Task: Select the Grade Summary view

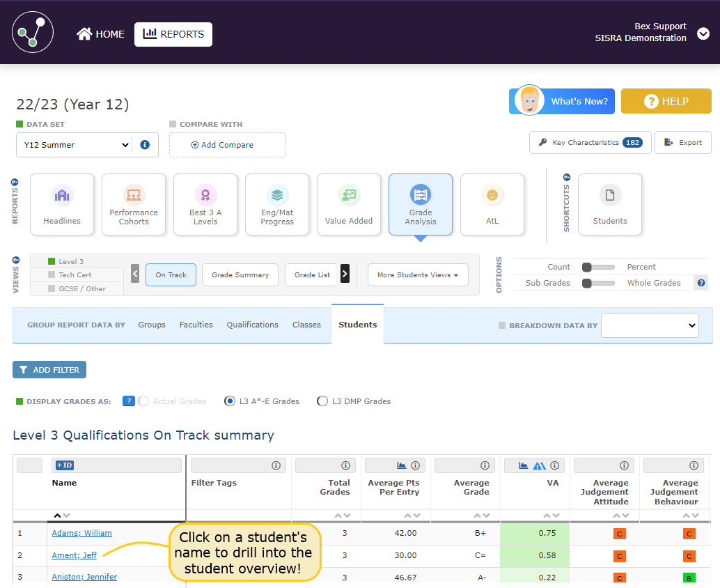Action: [x=240, y=275]
